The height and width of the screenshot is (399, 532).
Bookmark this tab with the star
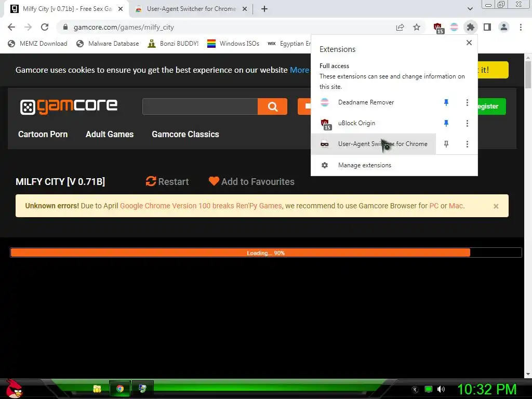tap(417, 27)
